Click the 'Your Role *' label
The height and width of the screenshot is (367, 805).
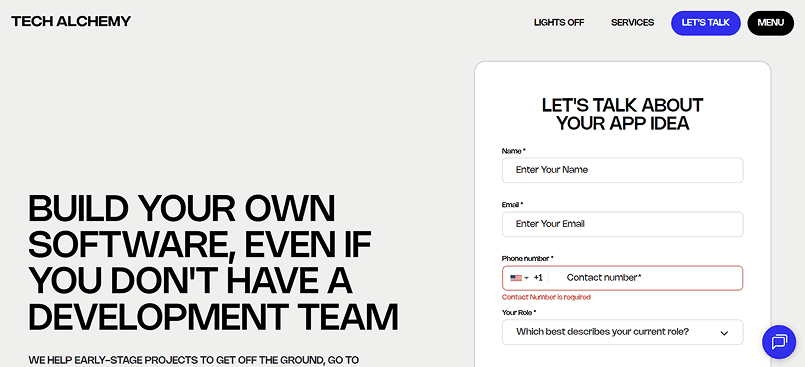point(519,312)
